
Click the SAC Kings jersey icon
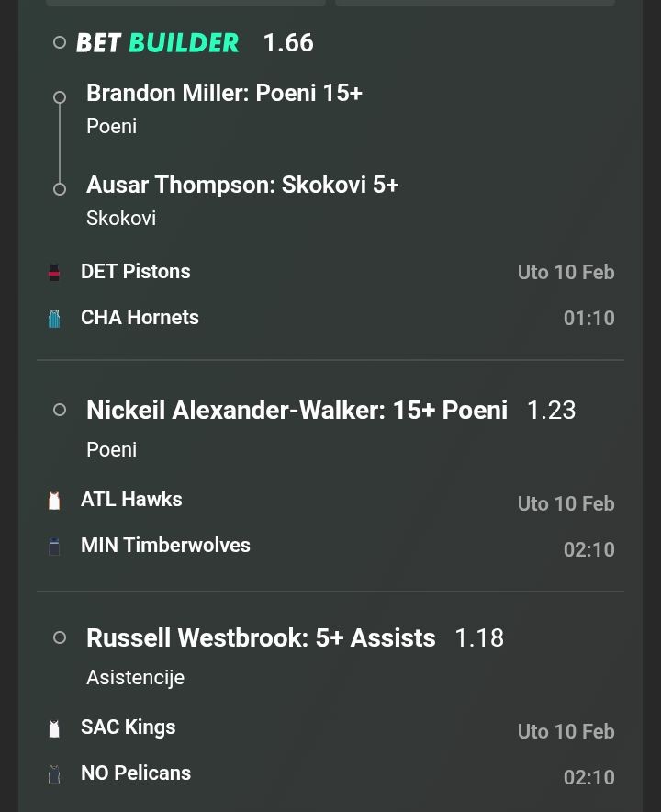(54, 727)
